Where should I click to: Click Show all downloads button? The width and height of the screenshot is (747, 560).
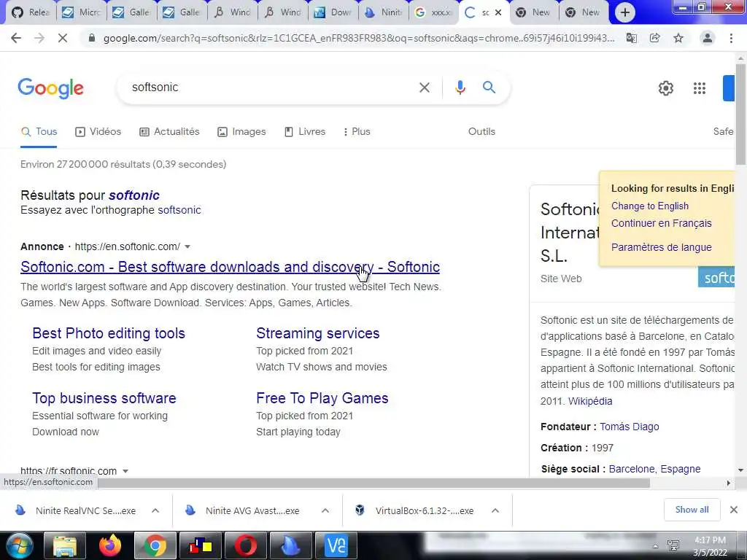pyautogui.click(x=692, y=510)
